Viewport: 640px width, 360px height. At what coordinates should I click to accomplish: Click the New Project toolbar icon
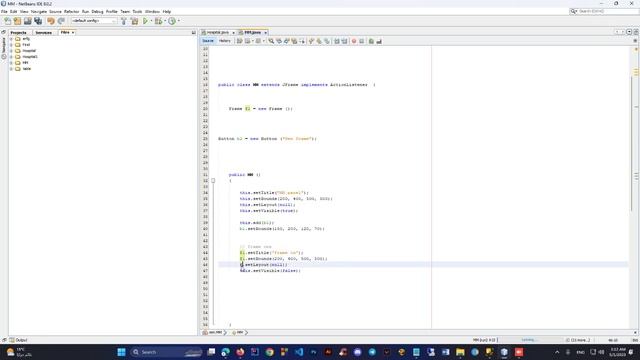tap(17, 21)
